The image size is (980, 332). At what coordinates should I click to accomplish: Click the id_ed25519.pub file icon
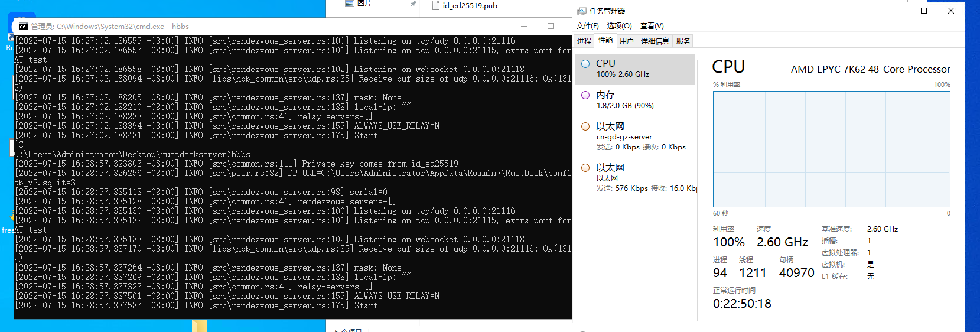[436, 5]
